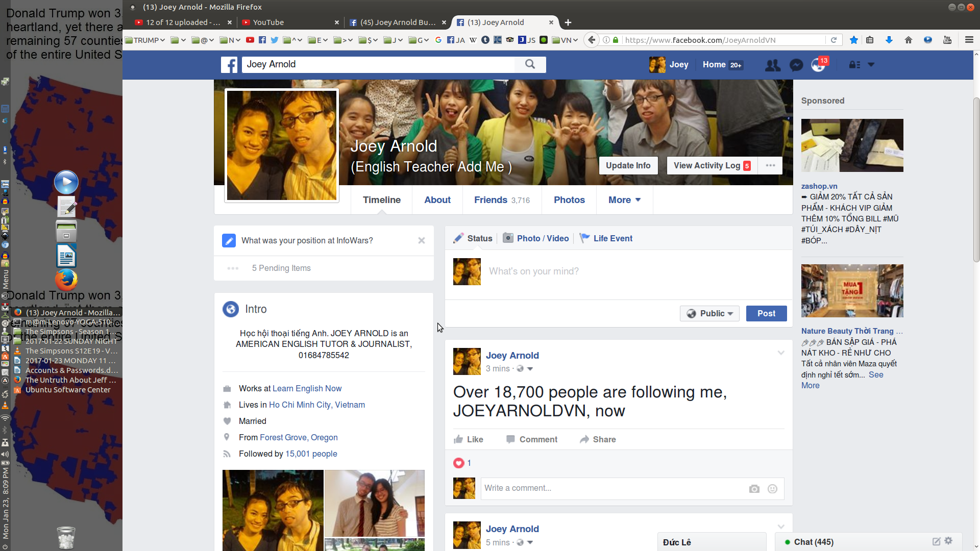Image resolution: width=980 pixels, height=551 pixels.
Task: Open friend requests icon
Action: pyautogui.click(x=772, y=65)
